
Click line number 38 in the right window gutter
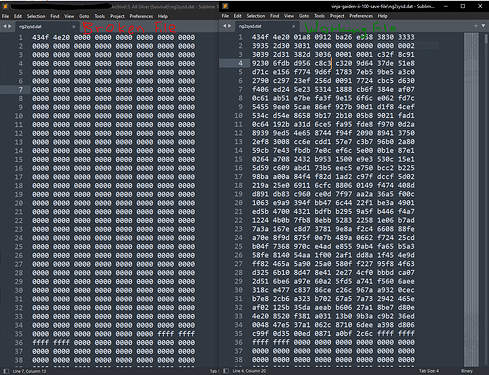tap(238, 360)
